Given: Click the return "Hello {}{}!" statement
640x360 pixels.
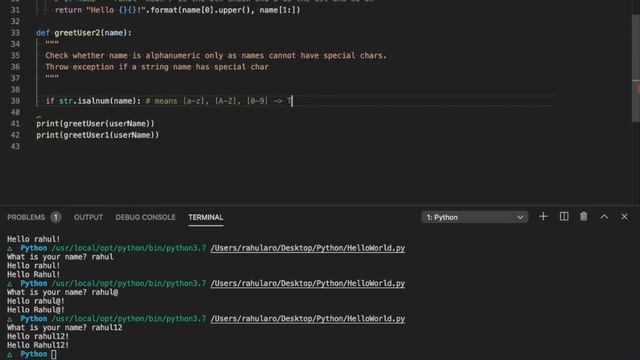Looking at the screenshot, I should (x=178, y=10).
